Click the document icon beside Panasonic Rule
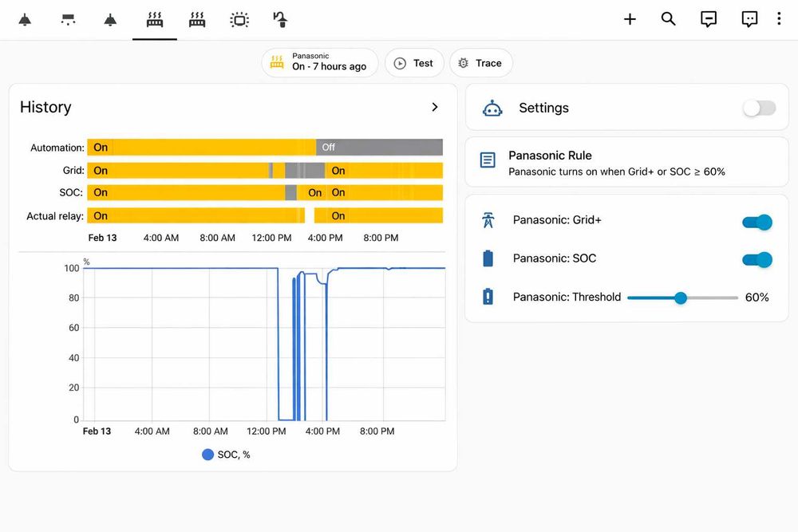Screen dimensions: 798x532 (488, 160)
